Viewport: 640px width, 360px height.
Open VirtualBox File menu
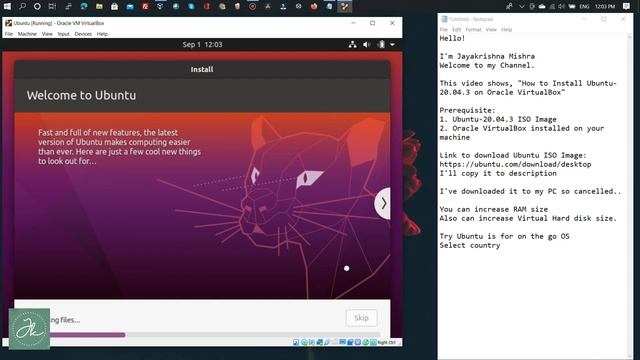(9, 34)
